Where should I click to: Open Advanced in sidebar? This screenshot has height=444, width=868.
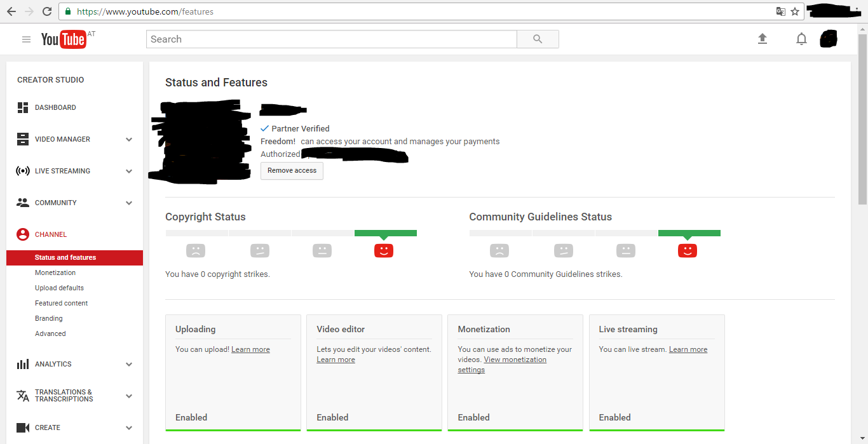click(x=50, y=333)
